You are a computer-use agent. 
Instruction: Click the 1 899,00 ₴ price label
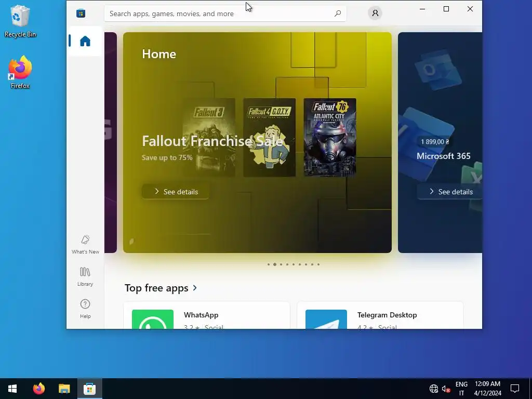[x=435, y=142]
